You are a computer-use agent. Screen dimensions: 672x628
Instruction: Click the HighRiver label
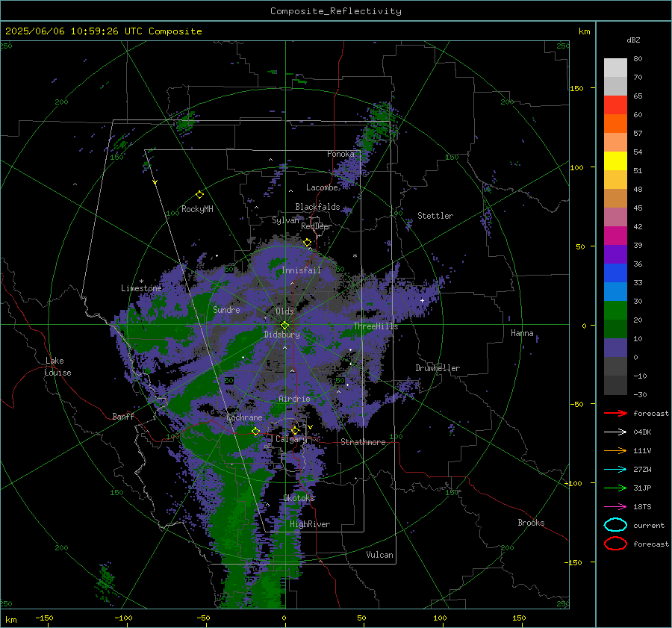click(x=310, y=524)
